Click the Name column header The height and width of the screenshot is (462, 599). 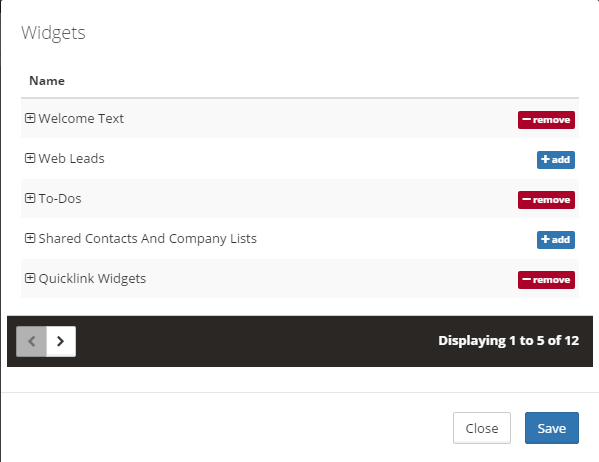coord(47,81)
